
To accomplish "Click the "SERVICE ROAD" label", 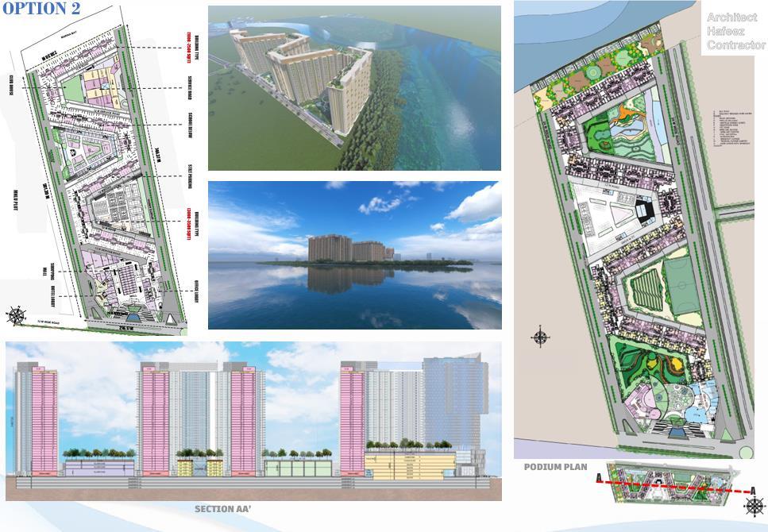I will [x=188, y=88].
